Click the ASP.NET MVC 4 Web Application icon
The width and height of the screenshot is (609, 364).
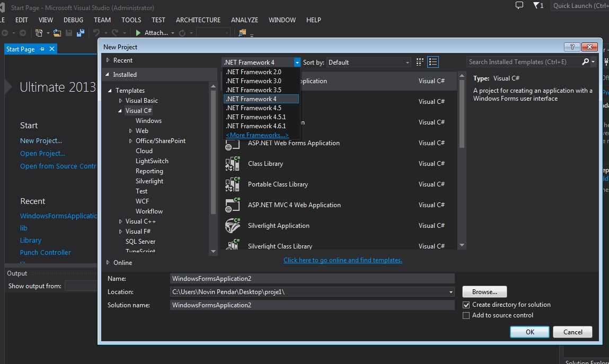click(x=233, y=205)
